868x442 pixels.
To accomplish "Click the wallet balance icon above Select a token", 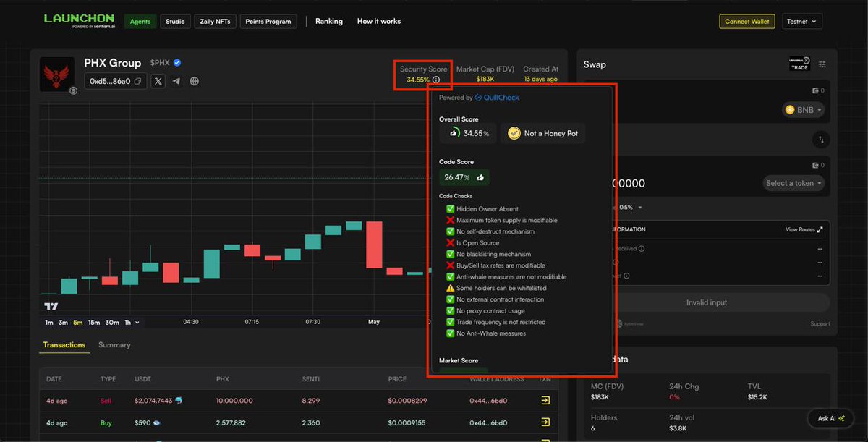I will tap(816, 165).
